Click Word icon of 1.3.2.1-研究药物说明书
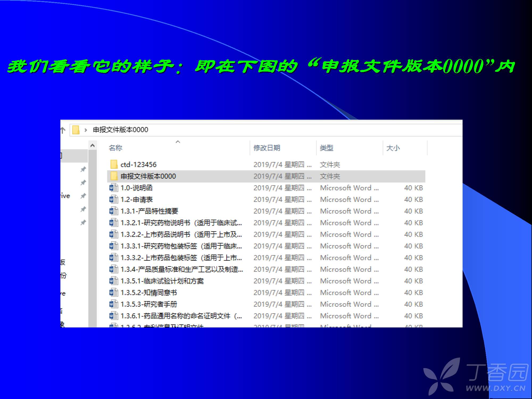The height and width of the screenshot is (399, 532). (114, 223)
